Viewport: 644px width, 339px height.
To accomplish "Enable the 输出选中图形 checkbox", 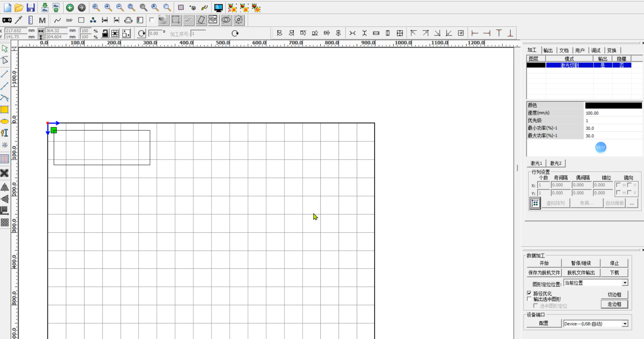I will (x=529, y=299).
